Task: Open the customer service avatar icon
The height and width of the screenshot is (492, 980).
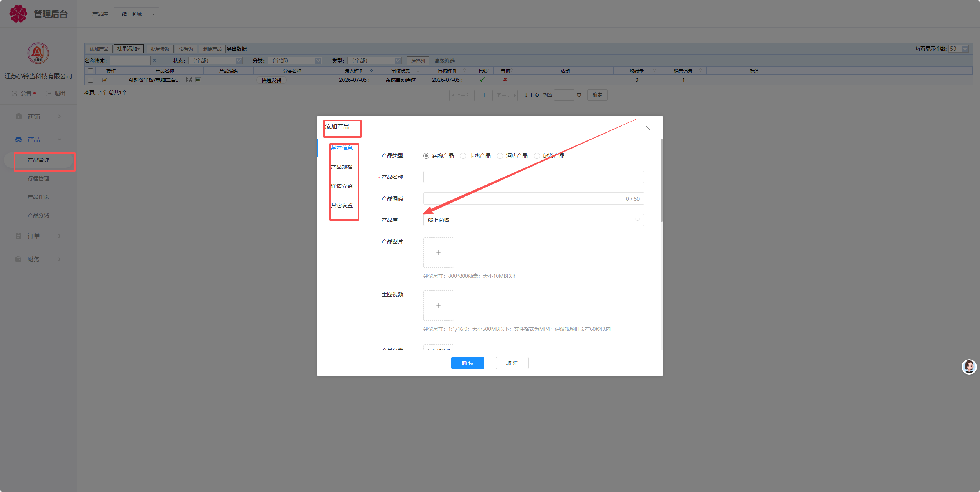Action: [x=969, y=367]
